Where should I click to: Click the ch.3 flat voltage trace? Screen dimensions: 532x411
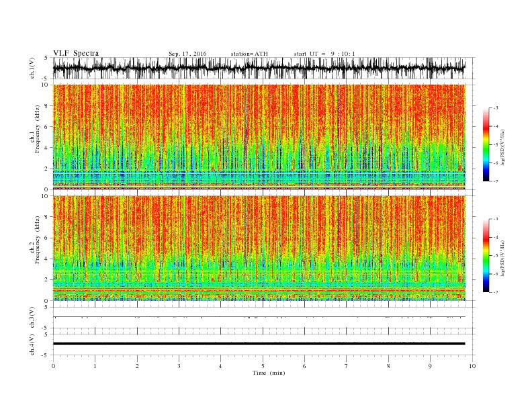coord(259,317)
